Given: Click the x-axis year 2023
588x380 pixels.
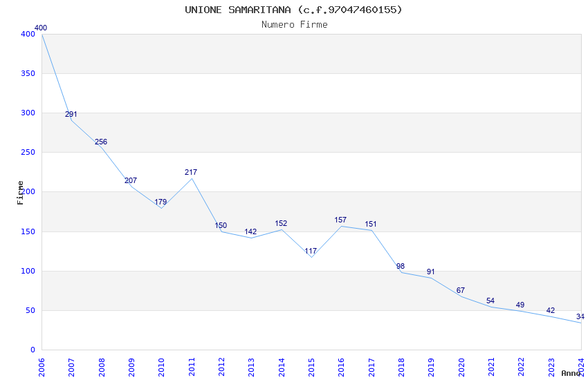Looking at the screenshot, I should point(551,367).
